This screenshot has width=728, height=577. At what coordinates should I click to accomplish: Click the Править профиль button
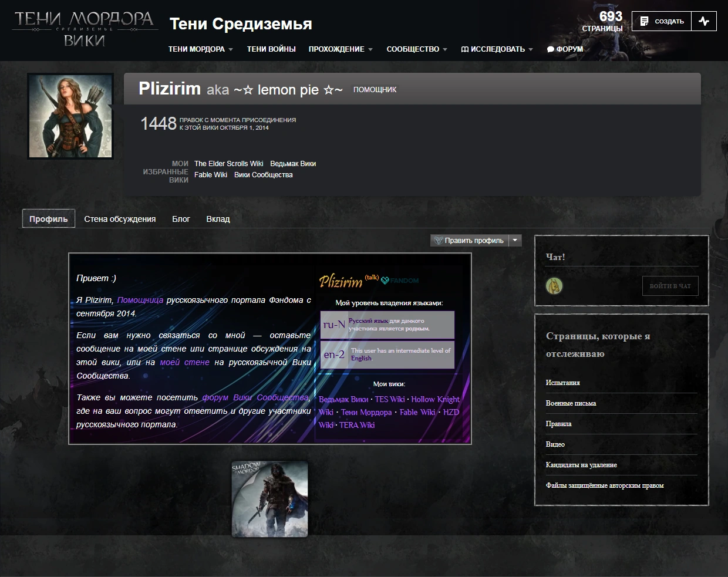pyautogui.click(x=469, y=240)
